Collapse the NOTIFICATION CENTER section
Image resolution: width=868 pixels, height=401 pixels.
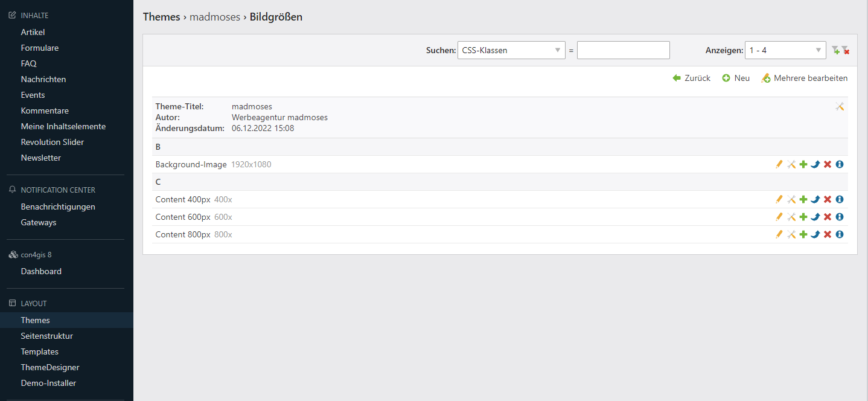tap(57, 190)
